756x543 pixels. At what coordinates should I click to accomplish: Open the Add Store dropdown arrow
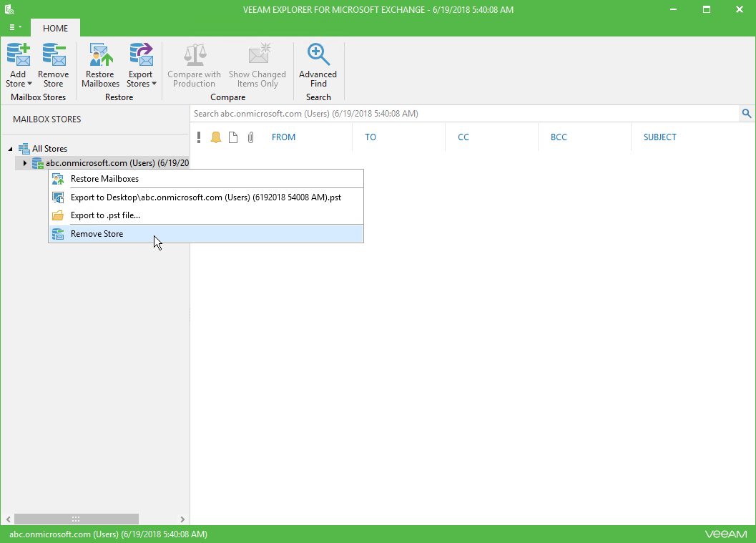pos(29,84)
